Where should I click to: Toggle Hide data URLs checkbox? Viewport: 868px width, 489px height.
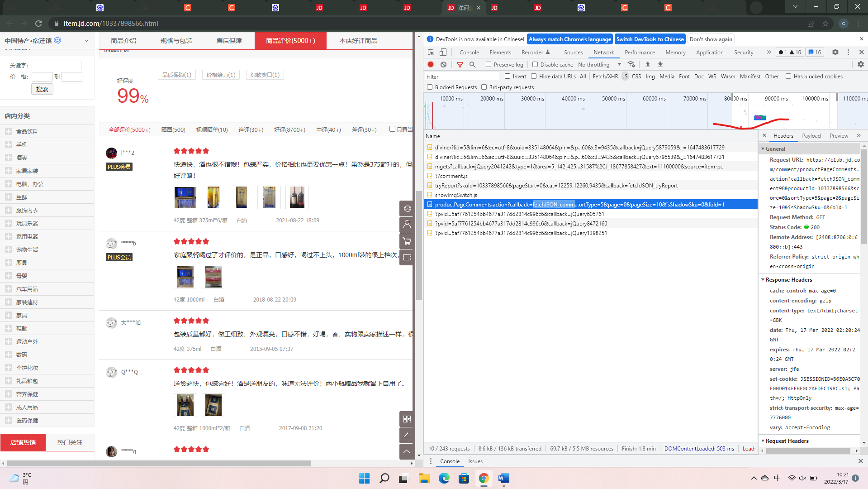534,76
